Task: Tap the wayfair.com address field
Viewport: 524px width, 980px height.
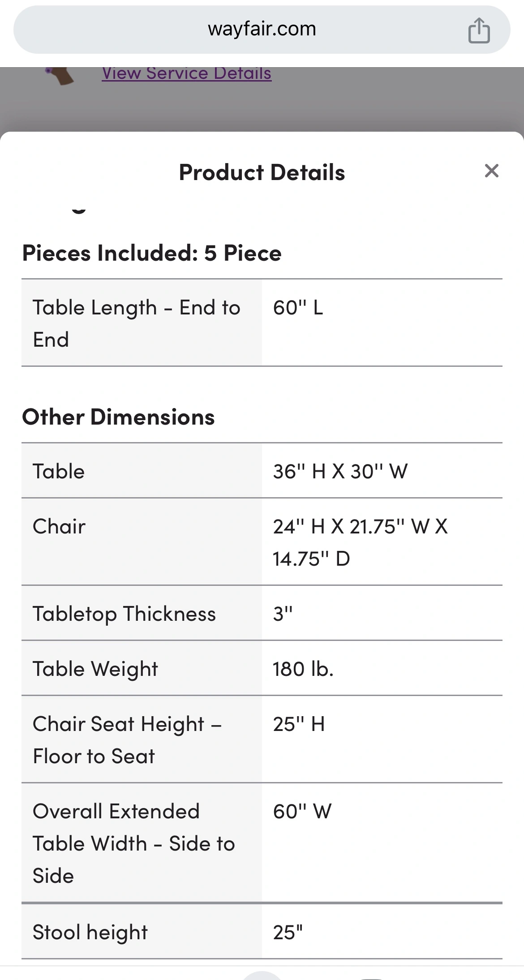Action: 262,30
